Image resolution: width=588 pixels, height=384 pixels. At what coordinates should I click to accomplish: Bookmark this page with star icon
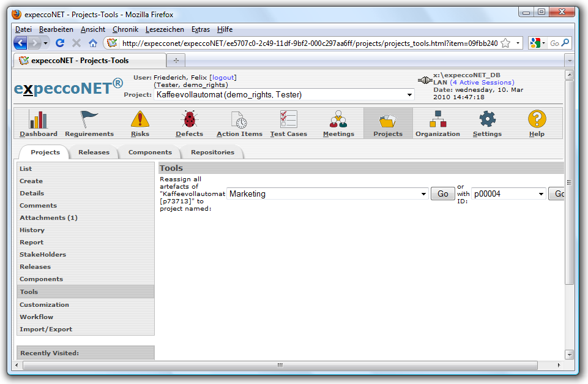point(505,43)
